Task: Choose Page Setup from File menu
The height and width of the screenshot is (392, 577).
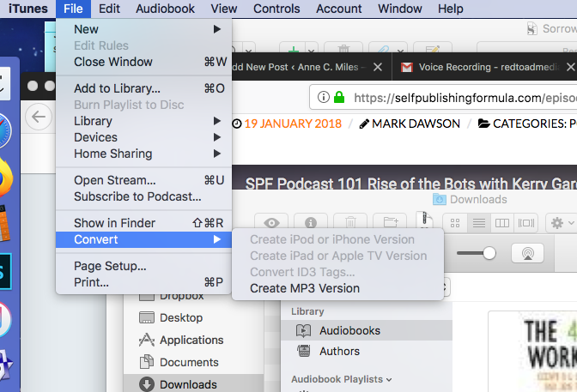Action: [x=143, y=266]
